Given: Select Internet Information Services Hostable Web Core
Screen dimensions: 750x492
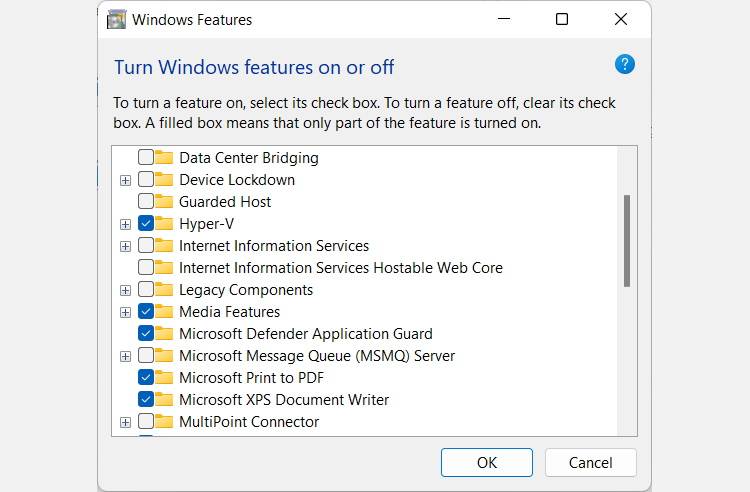Looking at the screenshot, I should [340, 268].
